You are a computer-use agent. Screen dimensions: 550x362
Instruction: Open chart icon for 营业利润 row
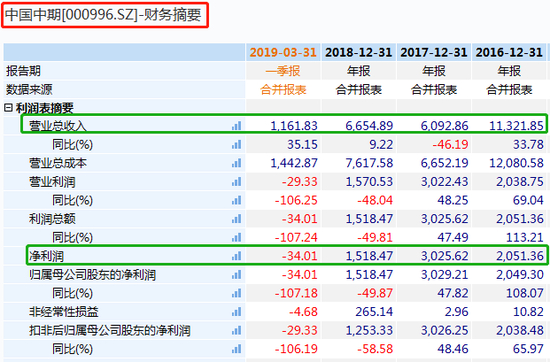tap(236, 182)
